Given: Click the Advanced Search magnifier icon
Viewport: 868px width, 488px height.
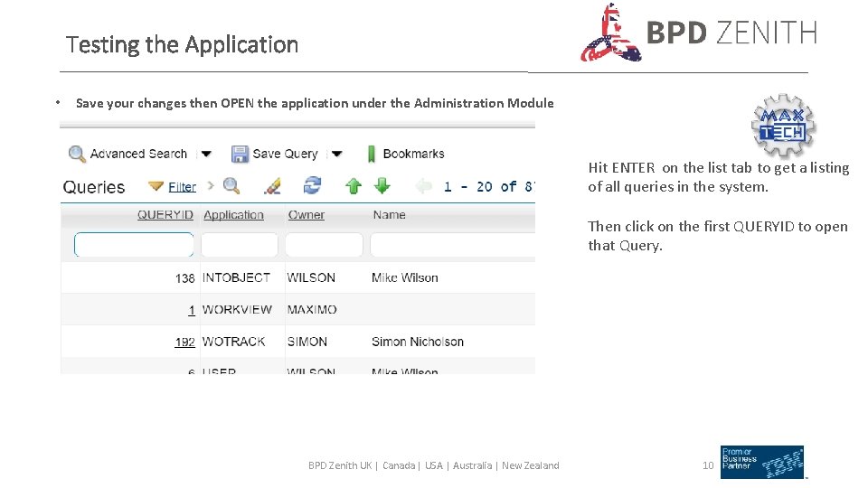Looking at the screenshot, I should (77, 154).
